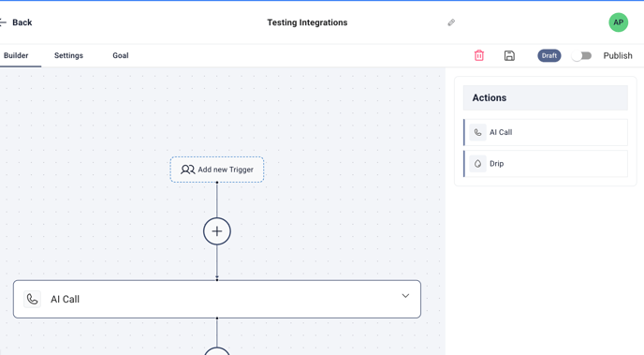Click the pencil icon to rename the workflow

(x=451, y=22)
